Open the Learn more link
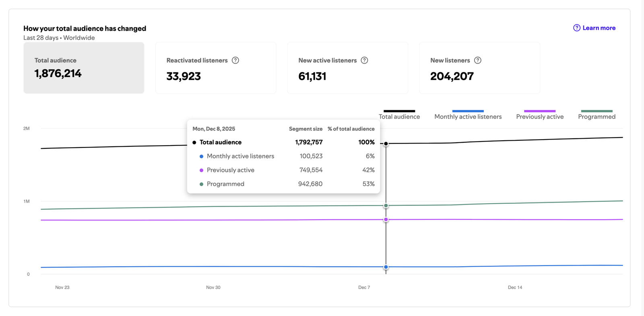 coord(599,28)
